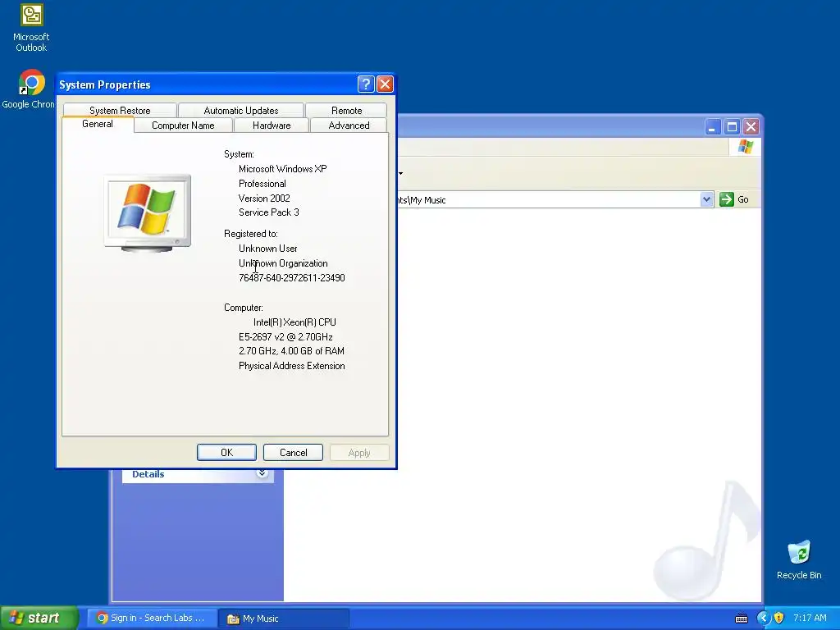Click the 2.70 GHz, 4.00 GB of RAM text
Image resolution: width=840 pixels, height=630 pixels.
[291, 351]
